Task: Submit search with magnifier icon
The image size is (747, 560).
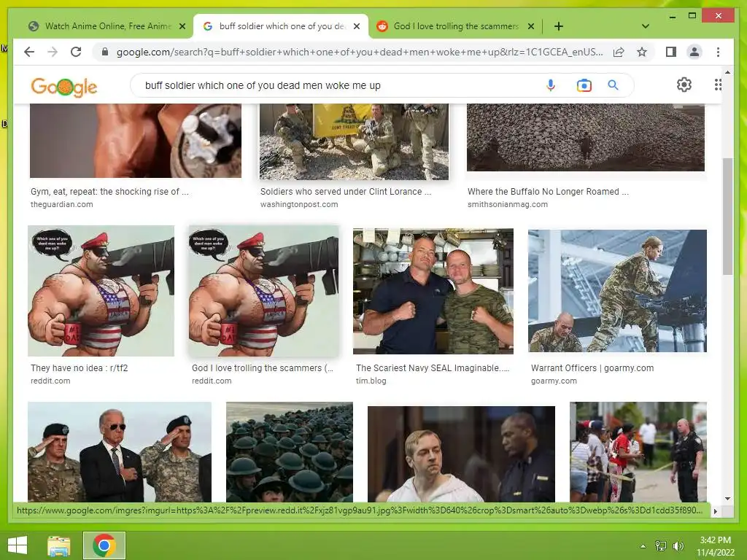Action: pyautogui.click(x=613, y=85)
